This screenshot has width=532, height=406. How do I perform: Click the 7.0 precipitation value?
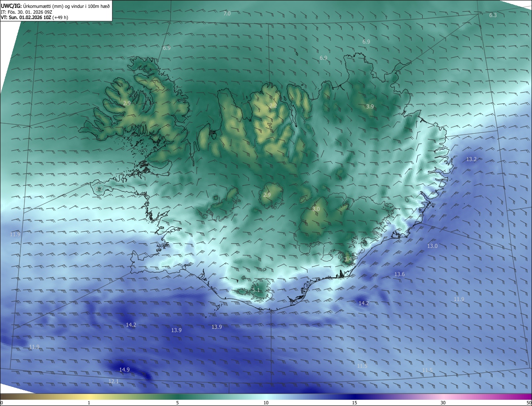coord(227,14)
